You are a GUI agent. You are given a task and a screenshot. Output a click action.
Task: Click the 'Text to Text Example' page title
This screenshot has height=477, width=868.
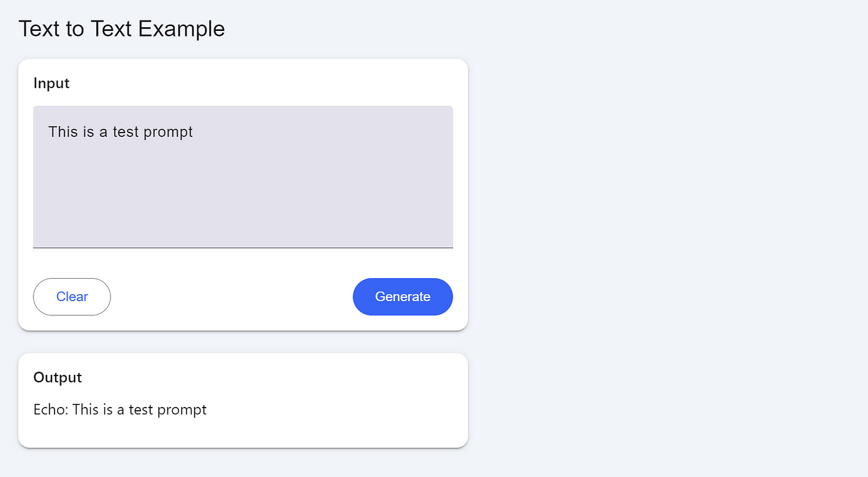(122, 28)
